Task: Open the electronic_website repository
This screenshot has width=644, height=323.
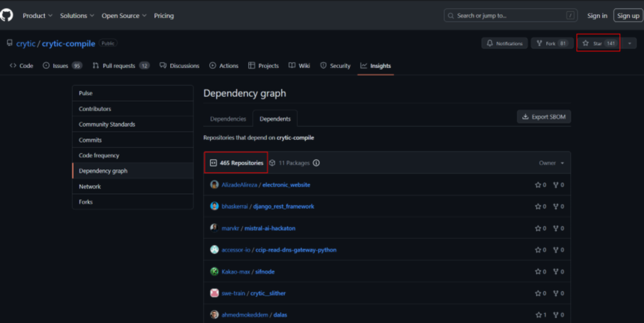Action: [x=286, y=185]
